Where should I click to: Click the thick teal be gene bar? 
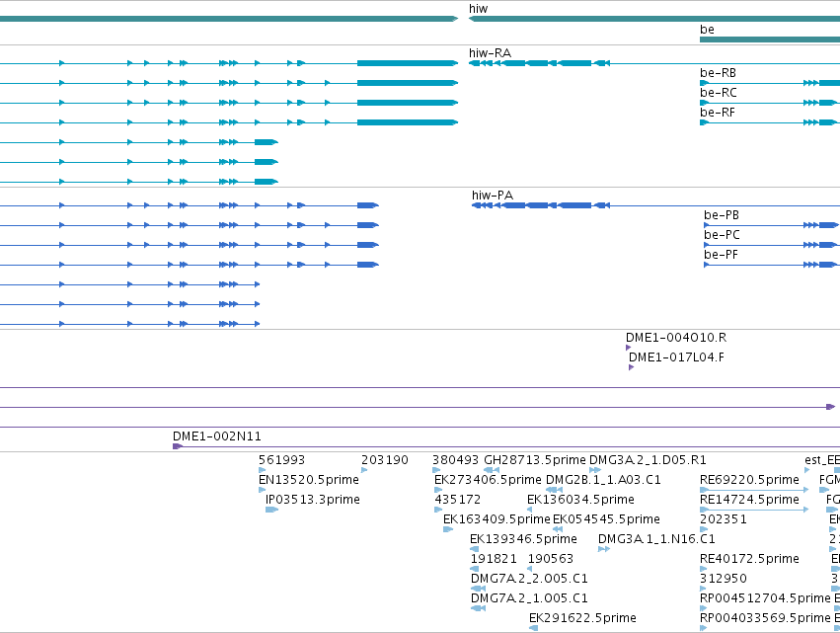pos(770,40)
